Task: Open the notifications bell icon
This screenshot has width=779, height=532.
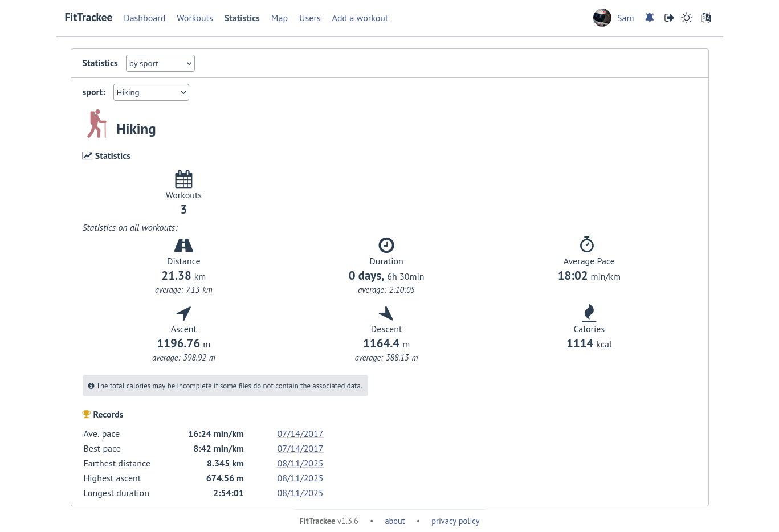Action: (x=649, y=18)
